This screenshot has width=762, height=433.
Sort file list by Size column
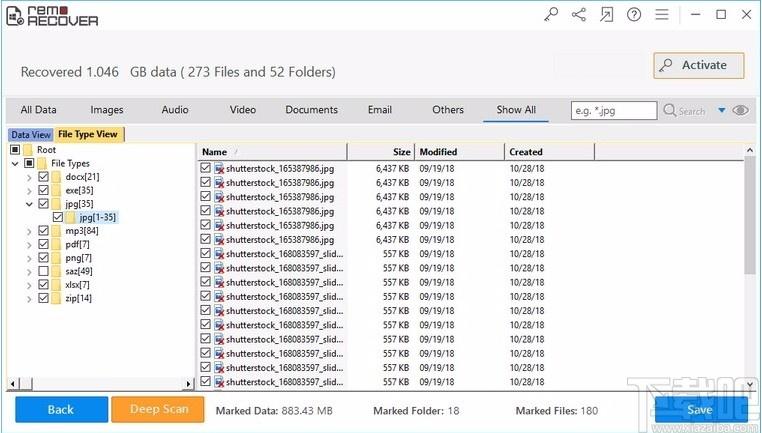[x=381, y=152]
